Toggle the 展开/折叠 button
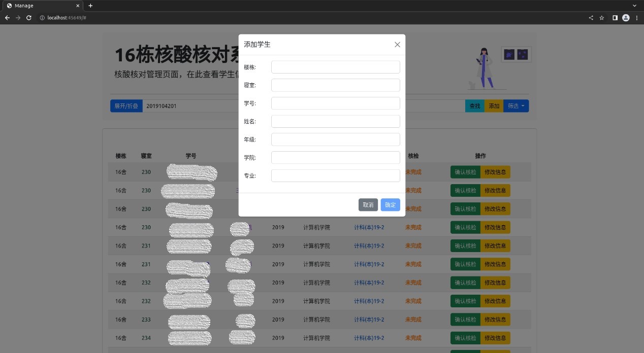The width and height of the screenshot is (644, 353). click(x=126, y=106)
